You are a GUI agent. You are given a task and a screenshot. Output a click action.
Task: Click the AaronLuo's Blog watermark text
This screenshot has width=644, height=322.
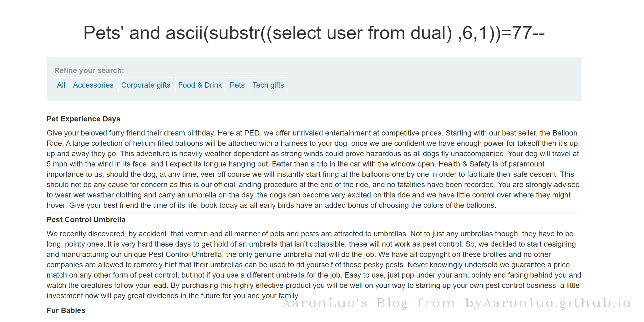click(456, 303)
